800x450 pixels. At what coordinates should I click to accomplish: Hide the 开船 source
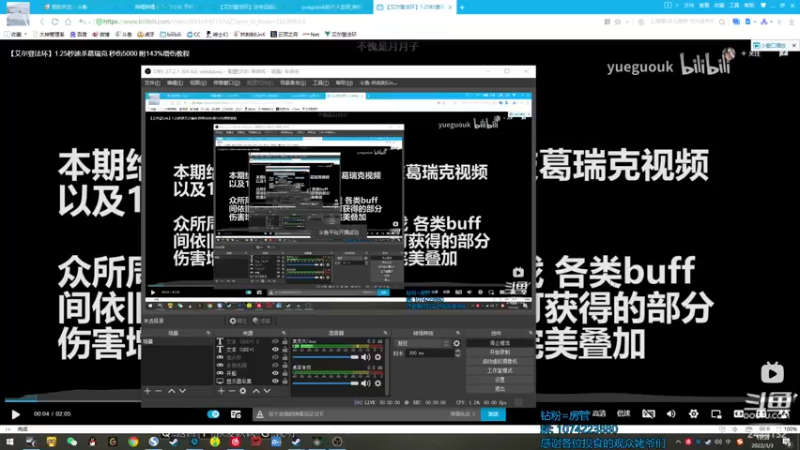pyautogui.click(x=276, y=373)
